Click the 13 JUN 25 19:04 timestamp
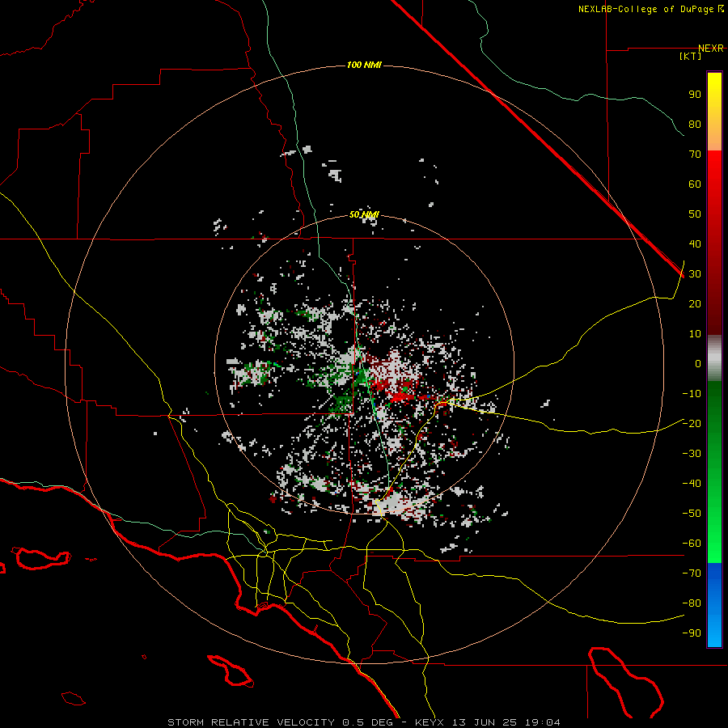 coord(506,722)
